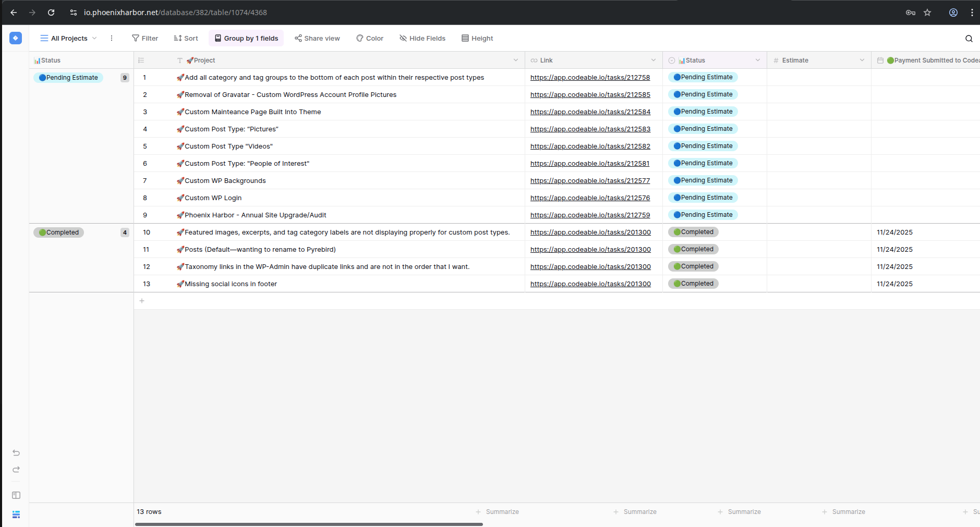Viewport: 980px width, 527px height.
Task: Click Completed status in row 10
Action: tap(693, 232)
